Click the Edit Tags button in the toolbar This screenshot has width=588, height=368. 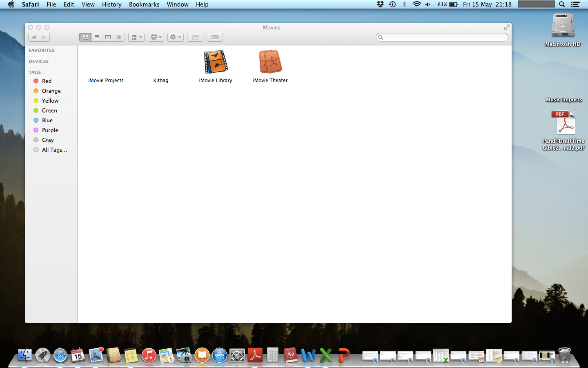click(215, 37)
